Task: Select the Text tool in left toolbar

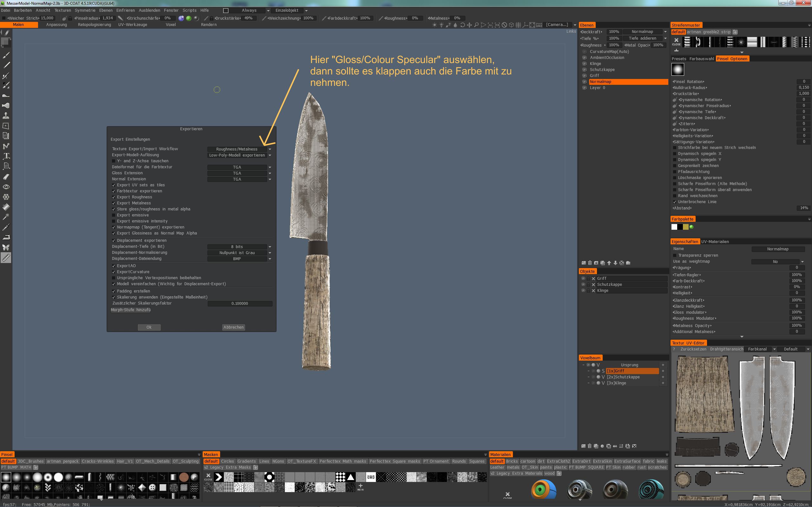Action: pyautogui.click(x=6, y=156)
